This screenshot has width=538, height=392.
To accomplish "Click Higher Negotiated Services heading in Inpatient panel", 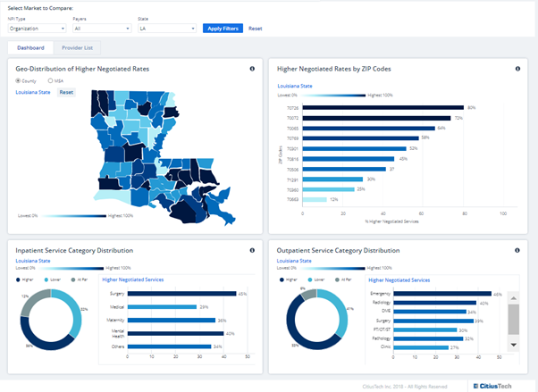I will [x=133, y=279].
